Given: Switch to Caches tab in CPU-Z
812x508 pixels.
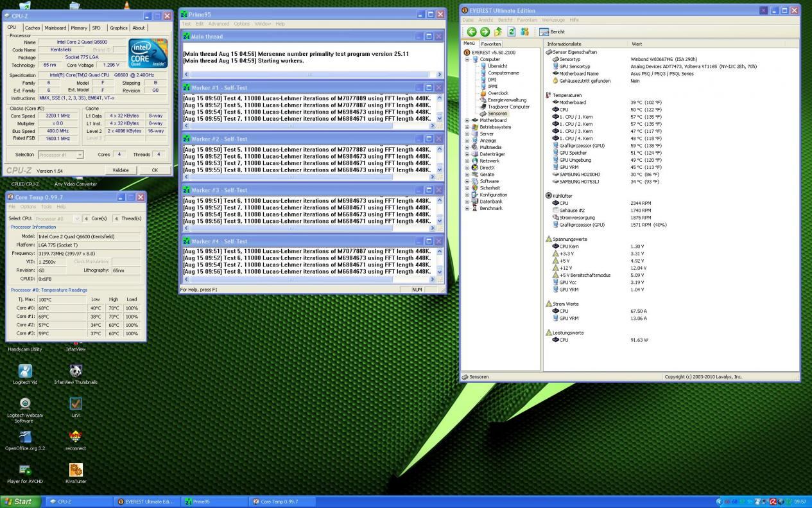Looking at the screenshot, I should tap(32, 28).
